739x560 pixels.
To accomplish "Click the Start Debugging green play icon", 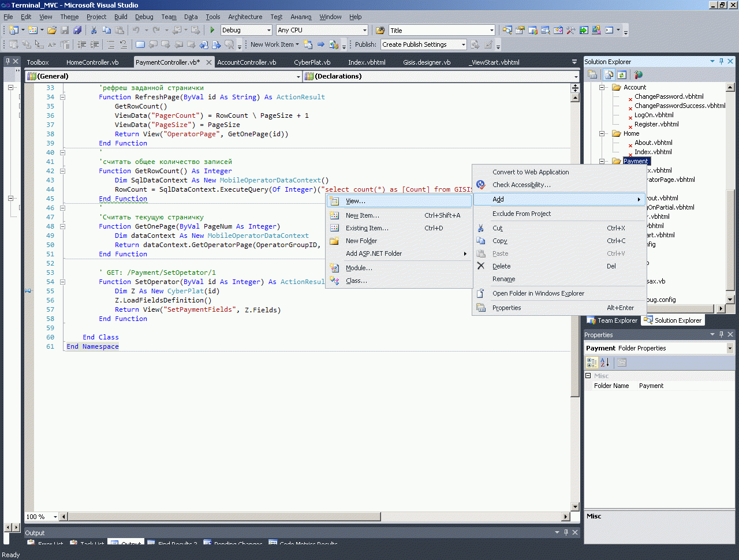I will tap(212, 30).
